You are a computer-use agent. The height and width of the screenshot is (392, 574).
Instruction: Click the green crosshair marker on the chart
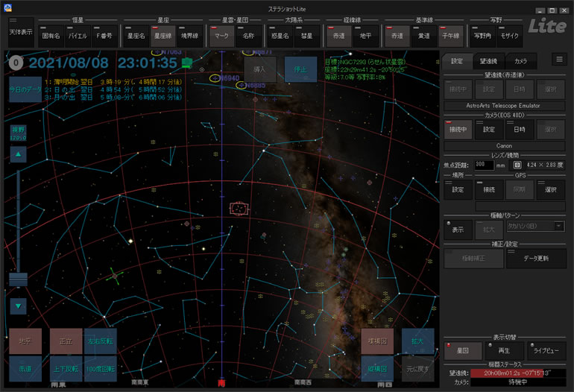(114, 275)
